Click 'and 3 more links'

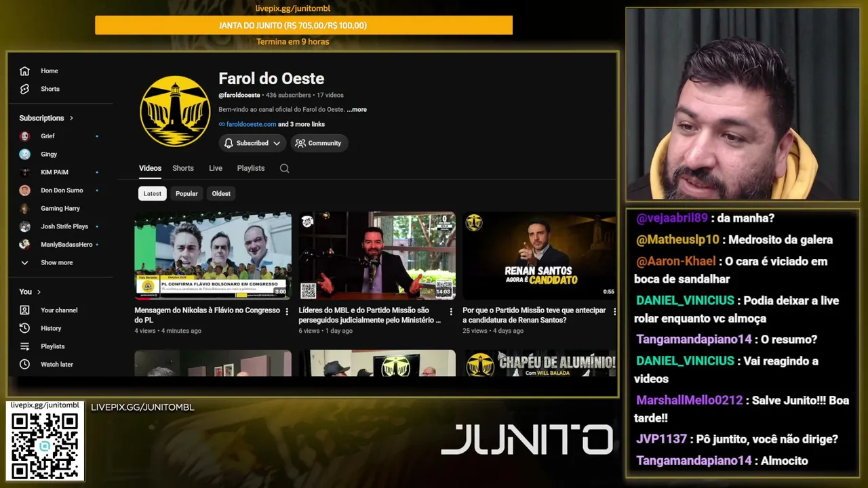(x=302, y=125)
